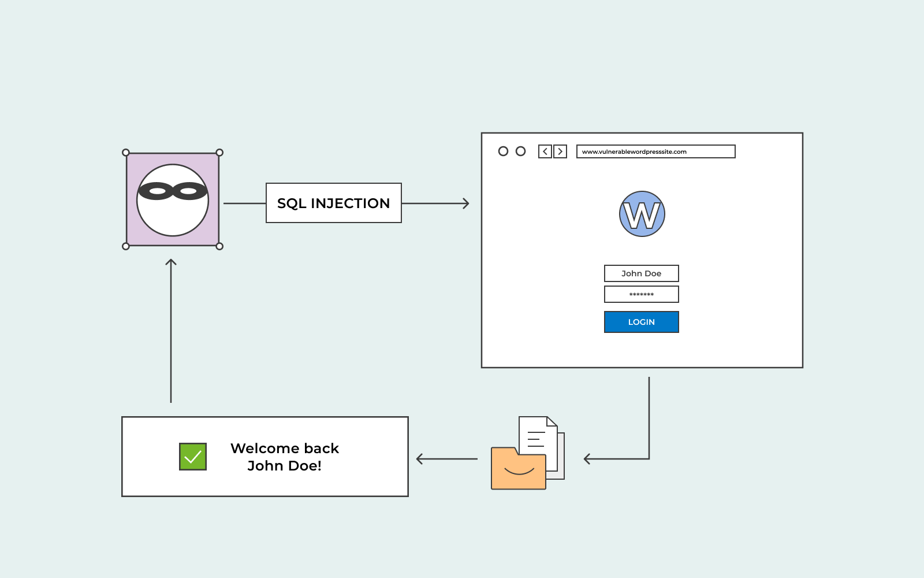924x578 pixels.
Task: Click the browser forward arrow button
Action: (560, 151)
